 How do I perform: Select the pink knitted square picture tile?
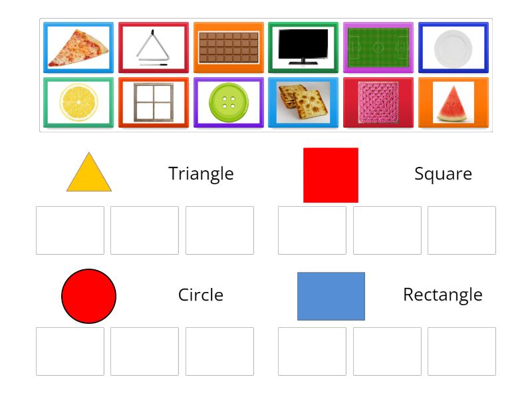point(378,102)
